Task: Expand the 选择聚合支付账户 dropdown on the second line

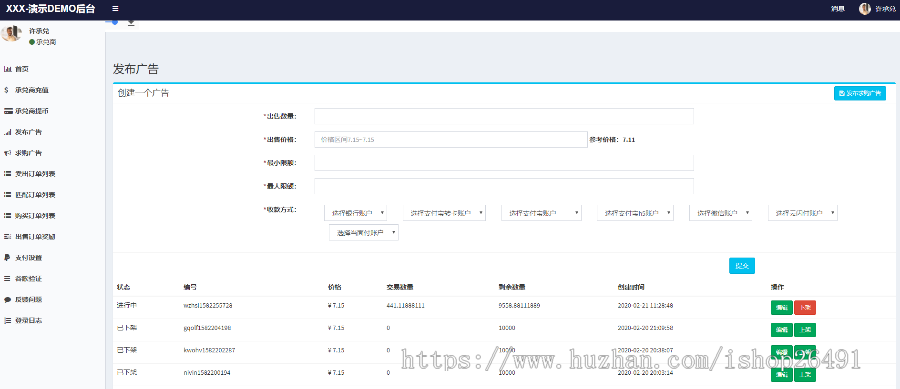Action: (x=364, y=232)
